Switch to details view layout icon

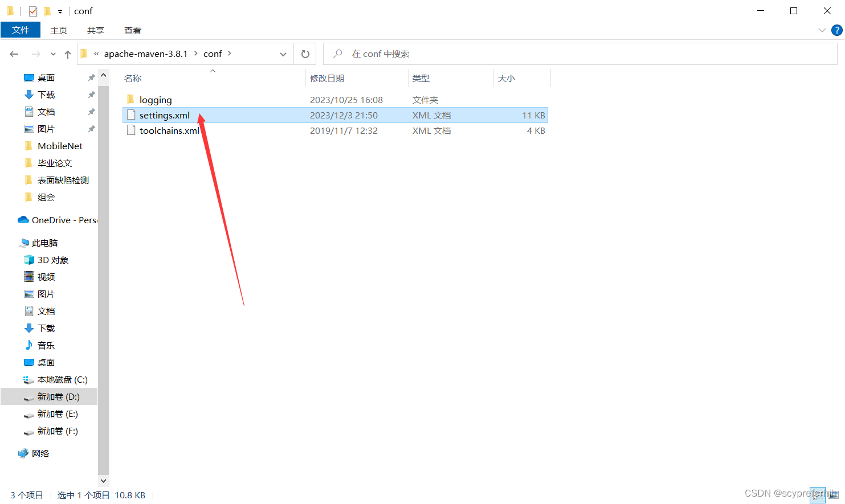[818, 495]
